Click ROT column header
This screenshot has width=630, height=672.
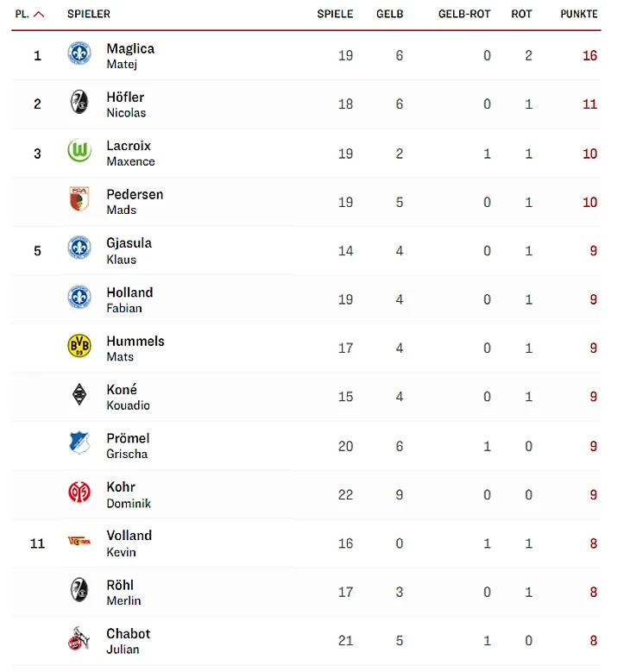tap(521, 15)
